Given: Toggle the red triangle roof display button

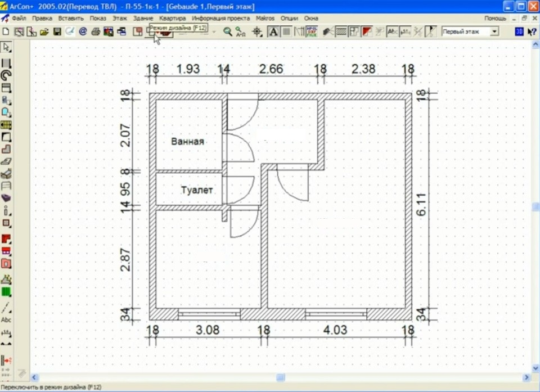Looking at the screenshot, I should pos(367,32).
